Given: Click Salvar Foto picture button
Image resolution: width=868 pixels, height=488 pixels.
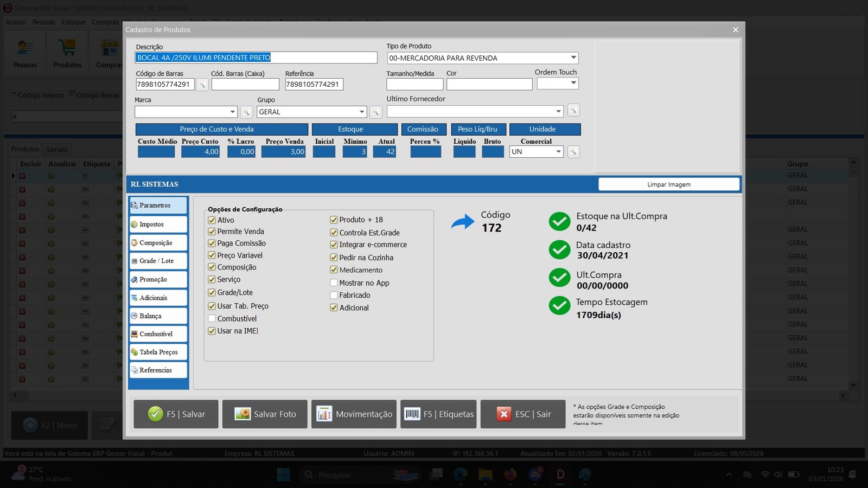Looking at the screenshot, I should [265, 414].
